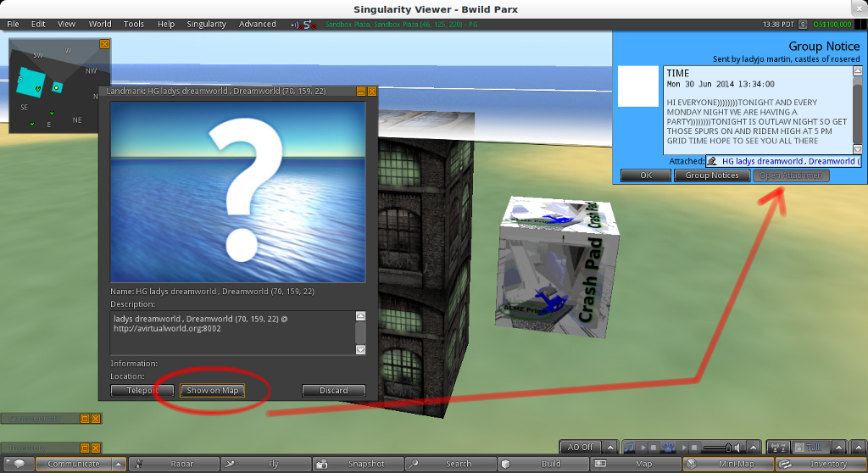
Task: Toggle the Mini-Map button
Action: 728,464
